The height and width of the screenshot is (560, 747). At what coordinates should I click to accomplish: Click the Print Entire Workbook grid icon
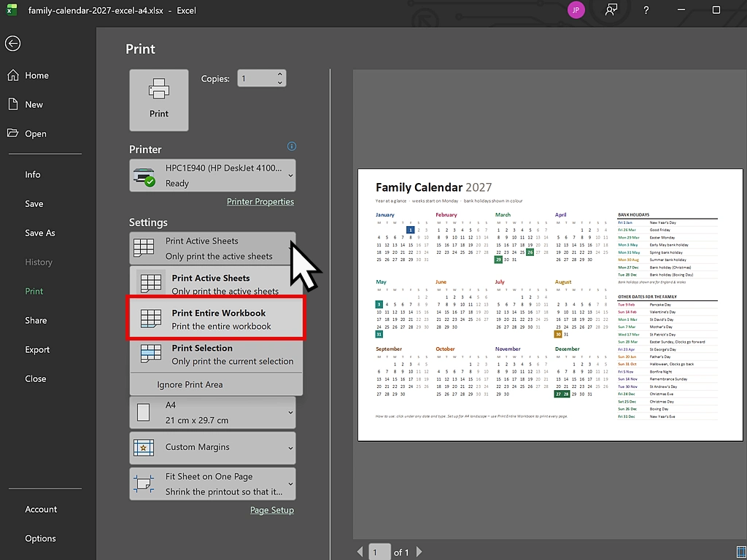[151, 319]
